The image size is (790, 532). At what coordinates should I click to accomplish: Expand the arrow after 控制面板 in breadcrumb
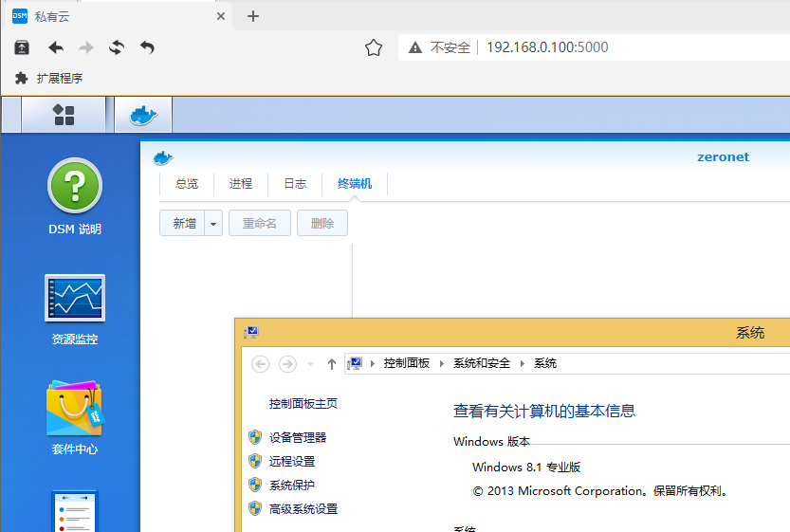441,363
